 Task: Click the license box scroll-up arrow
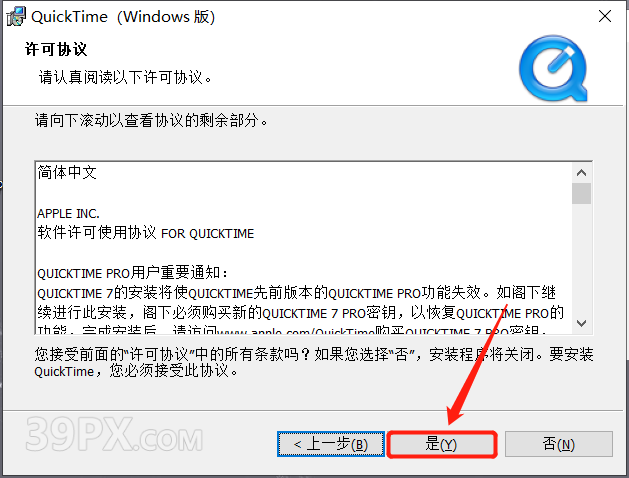pos(581,173)
